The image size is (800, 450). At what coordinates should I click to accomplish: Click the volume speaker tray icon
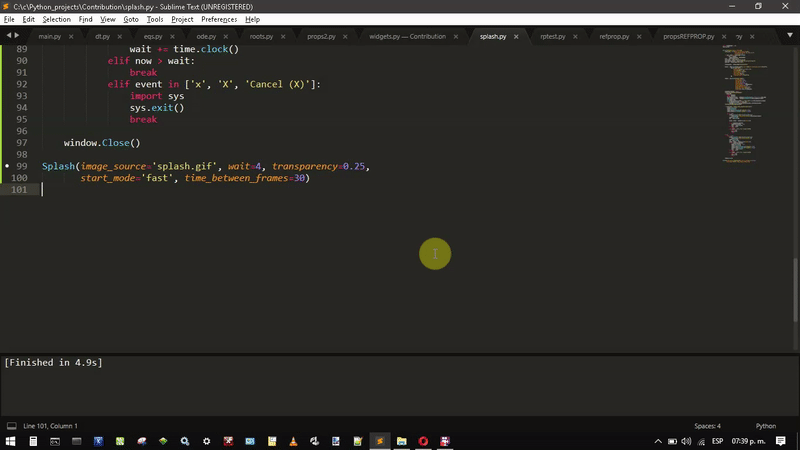pyautogui.click(x=686, y=441)
